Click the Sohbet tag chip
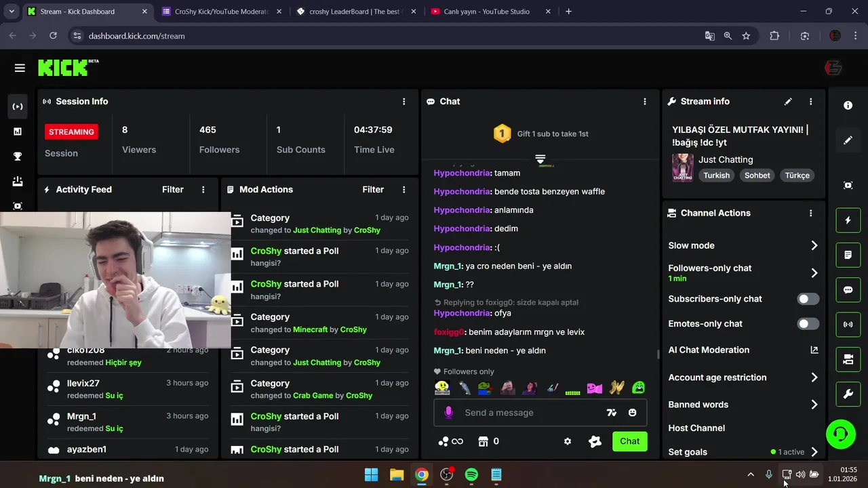The width and height of the screenshot is (868, 488). 757,176
